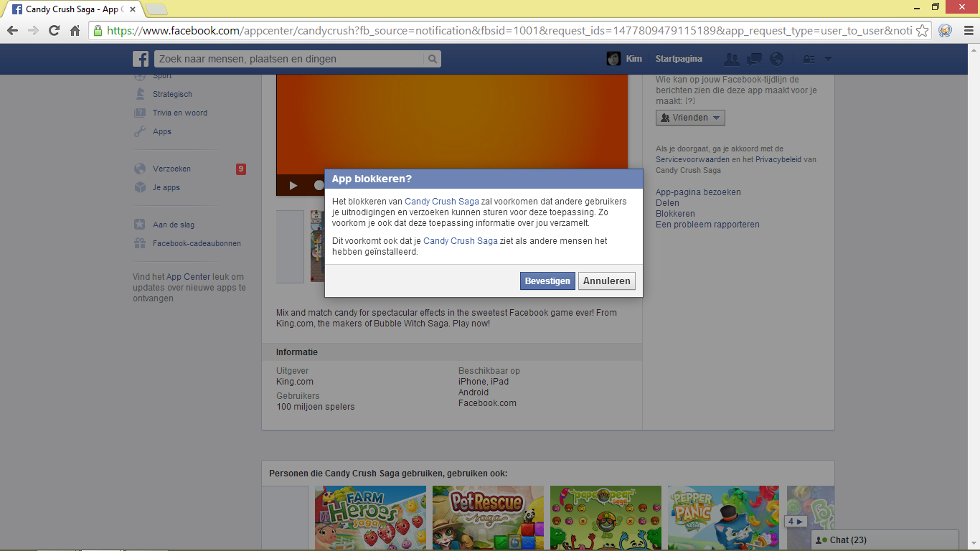Image resolution: width=980 pixels, height=551 pixels.
Task: Click the screenshot thumbnail below video
Action: (x=317, y=246)
